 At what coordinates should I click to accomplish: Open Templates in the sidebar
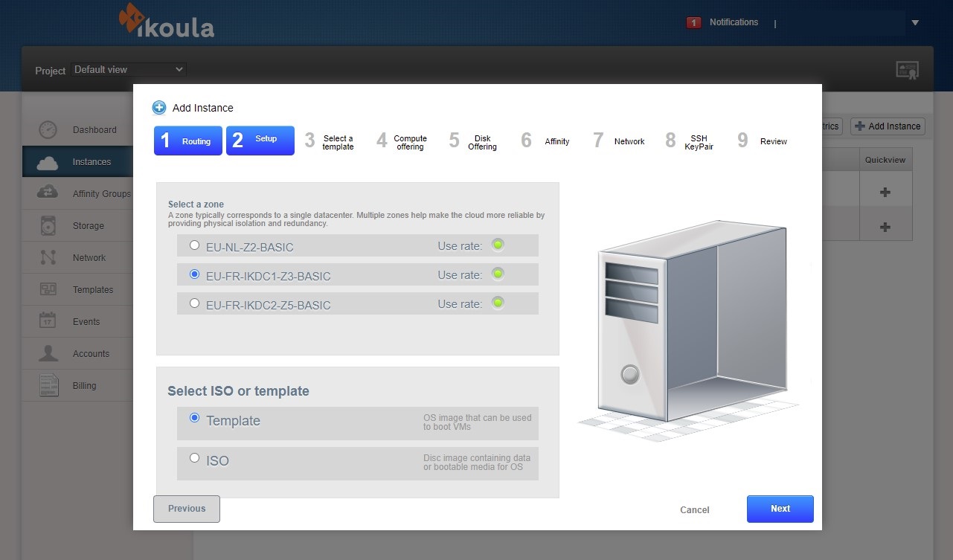click(93, 290)
